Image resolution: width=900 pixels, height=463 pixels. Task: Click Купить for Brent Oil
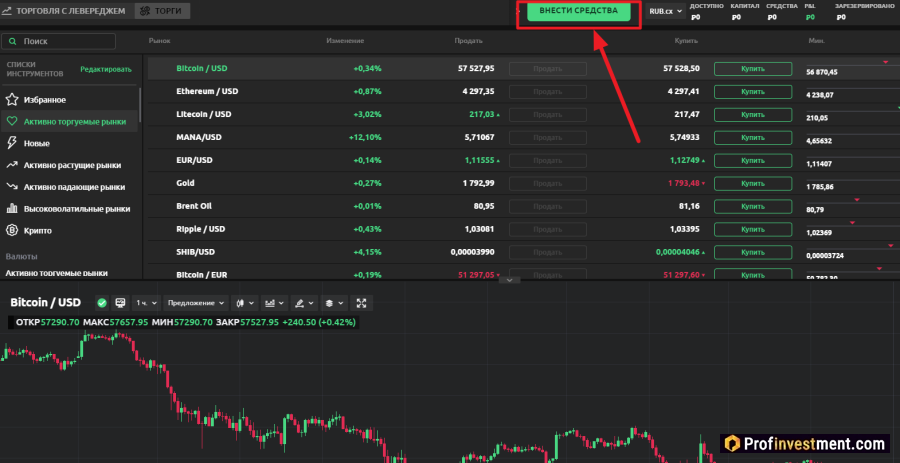coord(752,207)
